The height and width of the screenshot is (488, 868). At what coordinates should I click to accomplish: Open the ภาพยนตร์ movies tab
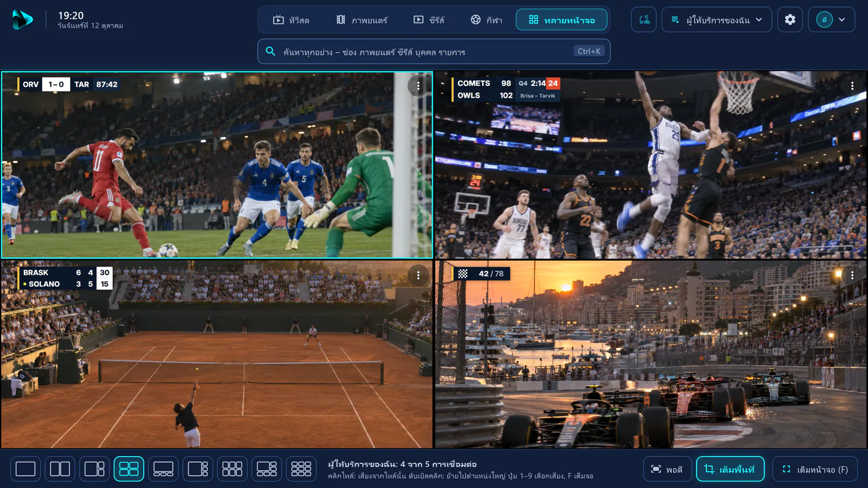(x=362, y=20)
